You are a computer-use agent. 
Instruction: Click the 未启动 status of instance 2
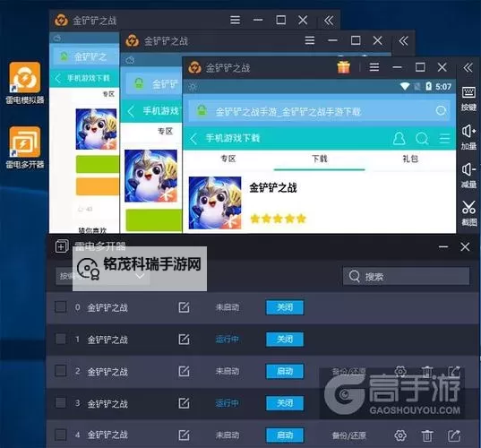click(227, 371)
